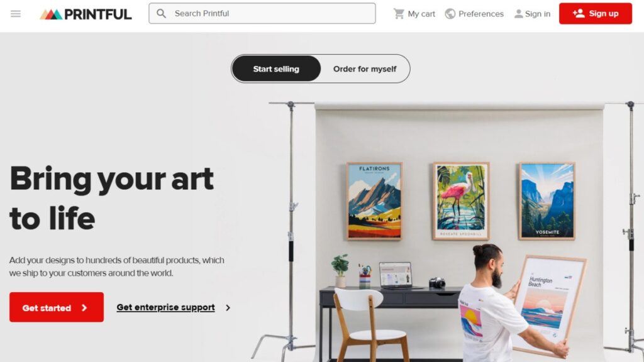Expand the arrow next to enterprise support
Image resolution: width=644 pixels, height=362 pixels.
228,307
